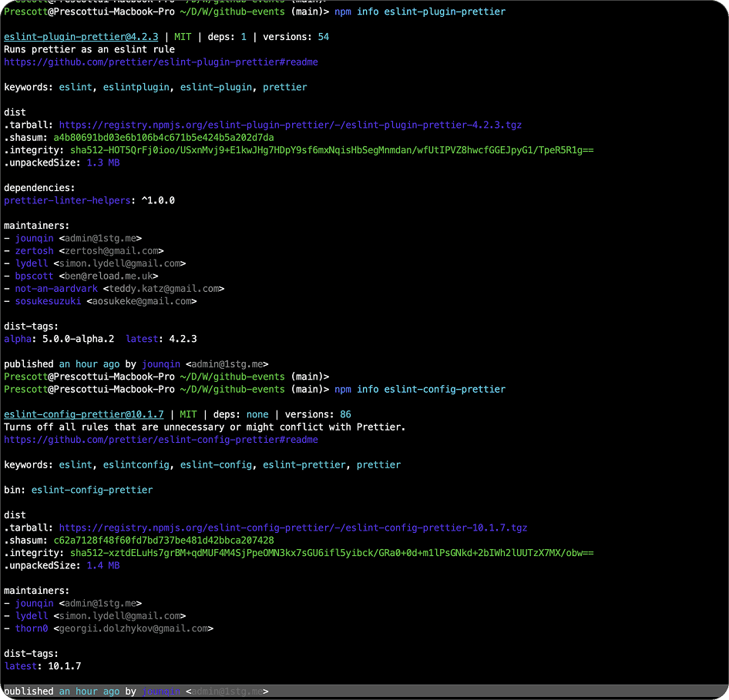This screenshot has width=729, height=700.
Task: Click the text Runs prettier as an eslint rule
Action: [x=89, y=50]
